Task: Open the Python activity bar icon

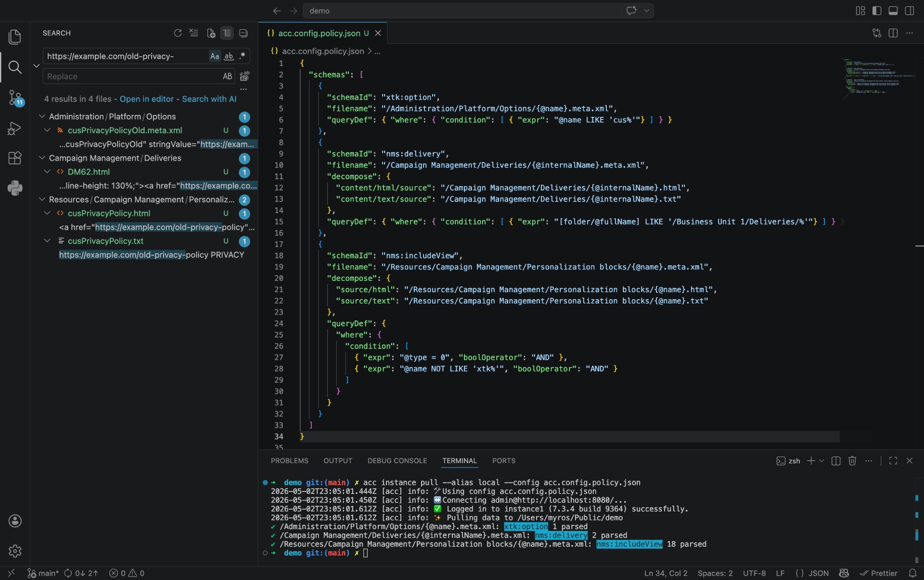Action: click(15, 188)
